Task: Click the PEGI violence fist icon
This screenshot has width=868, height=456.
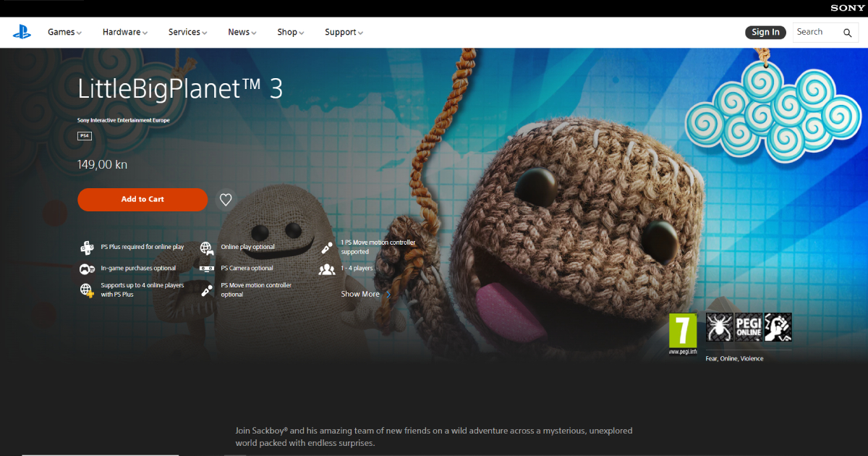Action: (x=778, y=327)
